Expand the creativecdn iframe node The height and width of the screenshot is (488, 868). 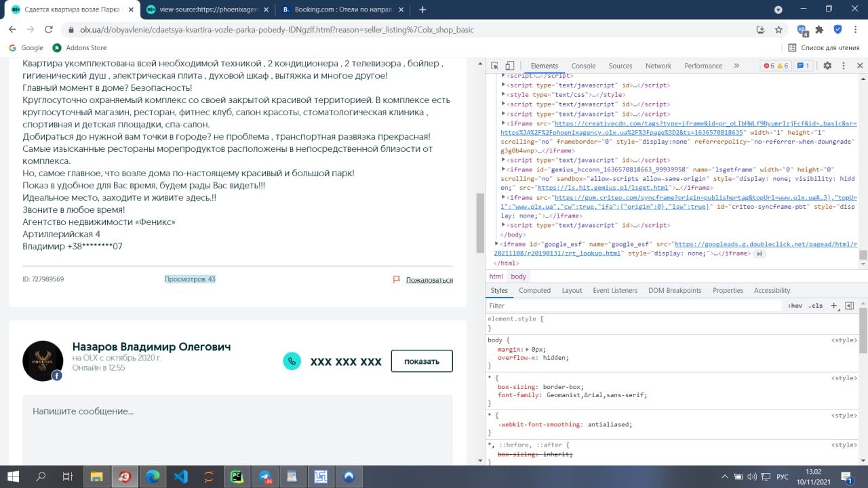coord(503,123)
